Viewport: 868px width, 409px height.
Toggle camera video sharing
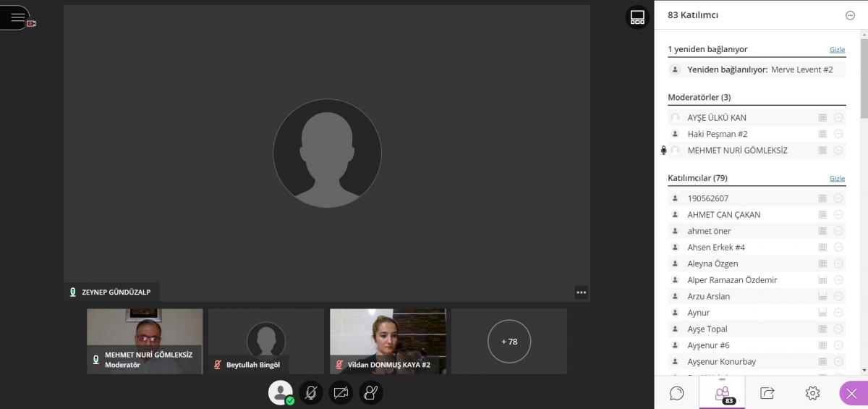coord(341,392)
